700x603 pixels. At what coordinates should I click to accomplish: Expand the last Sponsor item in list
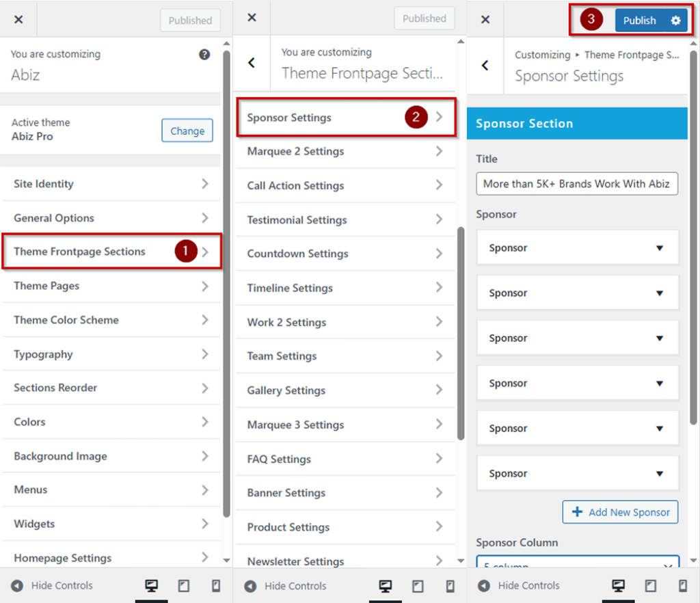(x=577, y=473)
